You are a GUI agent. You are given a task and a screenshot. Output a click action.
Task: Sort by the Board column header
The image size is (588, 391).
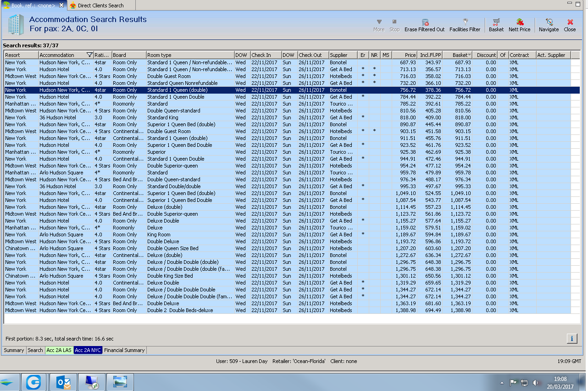pyautogui.click(x=129, y=55)
